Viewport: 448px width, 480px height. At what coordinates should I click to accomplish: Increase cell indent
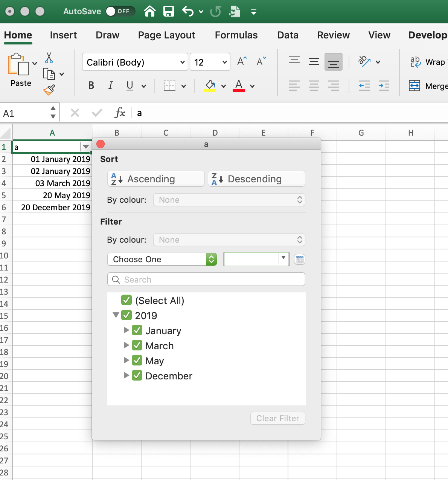[x=384, y=86]
